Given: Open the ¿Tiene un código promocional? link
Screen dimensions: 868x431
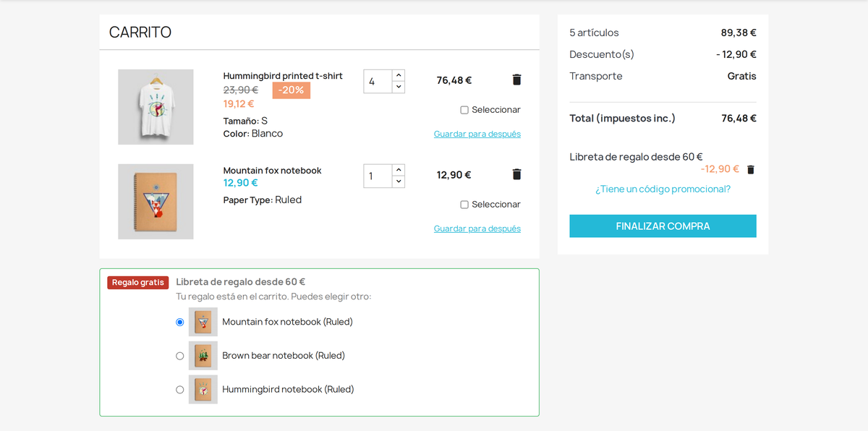Looking at the screenshot, I should coord(663,189).
